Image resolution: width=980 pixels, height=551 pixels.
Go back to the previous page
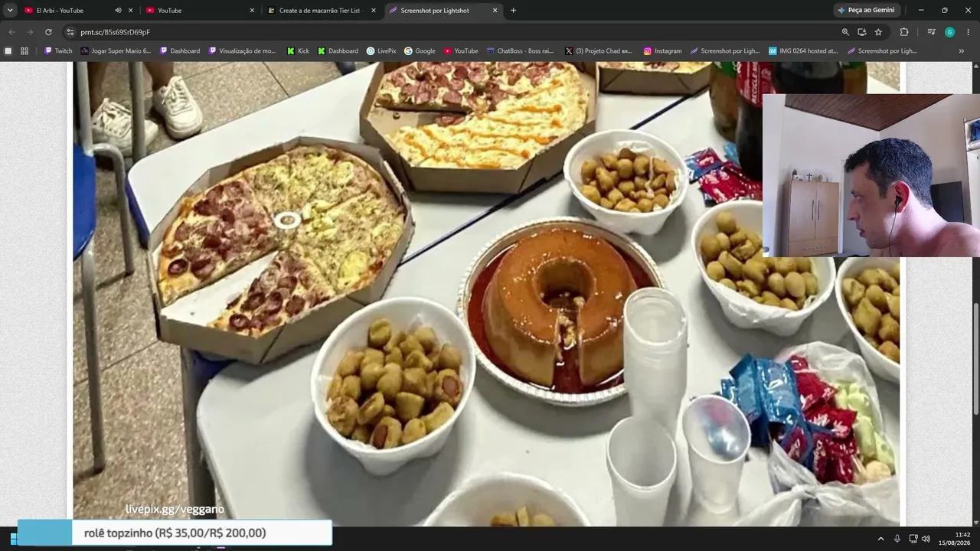(x=11, y=32)
